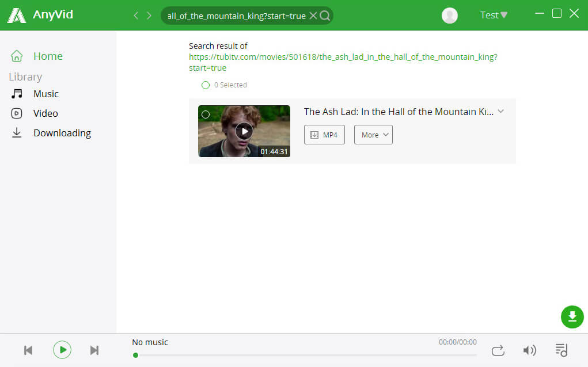Click inside the URL search field

(236, 16)
